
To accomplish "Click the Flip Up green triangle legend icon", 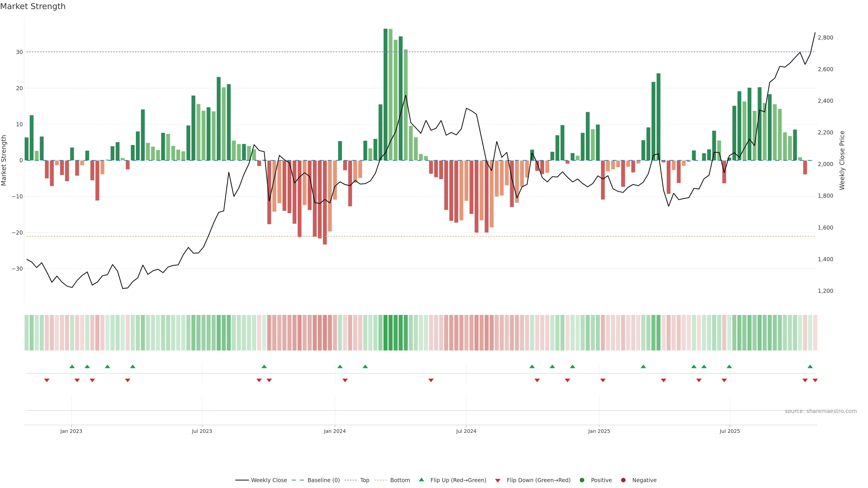I will pyautogui.click(x=421, y=480).
